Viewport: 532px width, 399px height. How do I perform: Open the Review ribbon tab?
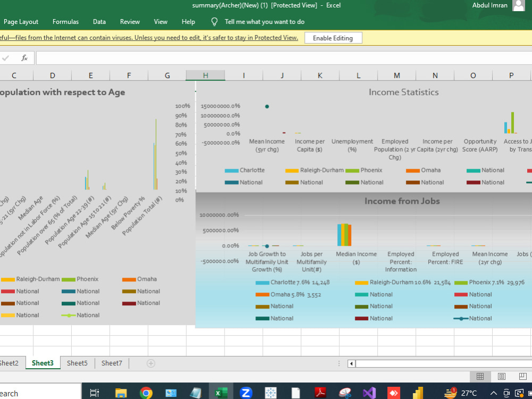pos(130,22)
